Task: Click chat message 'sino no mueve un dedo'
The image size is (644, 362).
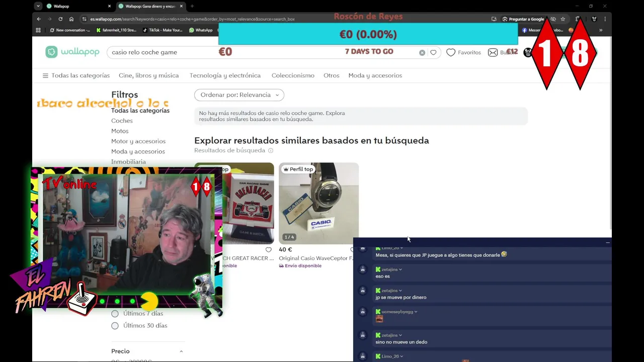Action: (x=401, y=342)
